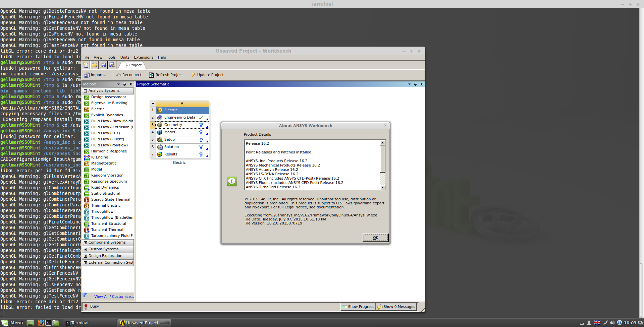Open the Toolbox panel dropdown arrow
This screenshot has height=327, width=644.
click(118, 84)
